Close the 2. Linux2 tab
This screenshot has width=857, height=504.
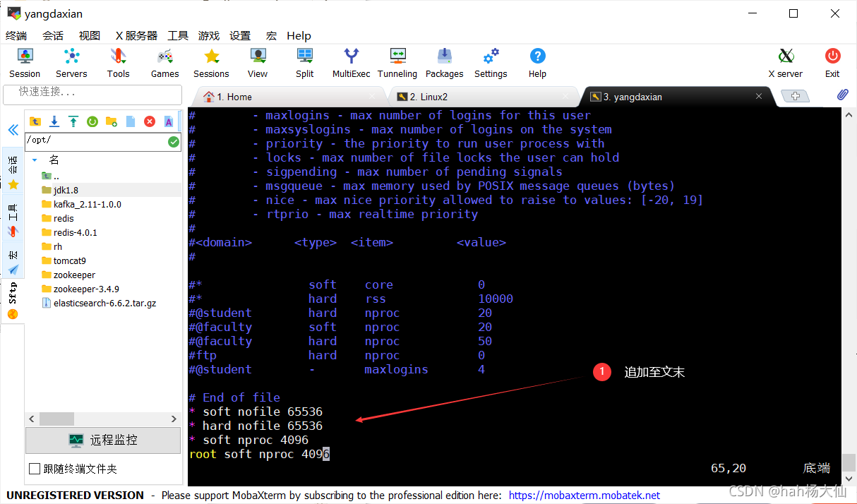tap(565, 96)
